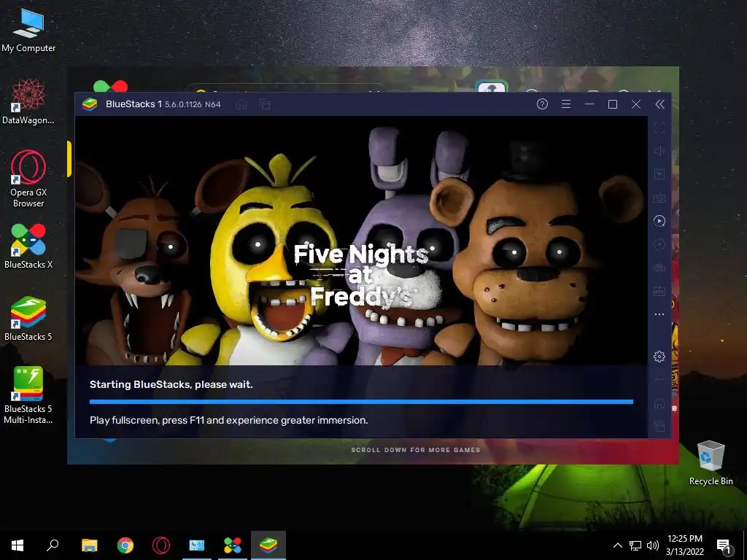Launch Google Chrome from the taskbar

coord(125,545)
